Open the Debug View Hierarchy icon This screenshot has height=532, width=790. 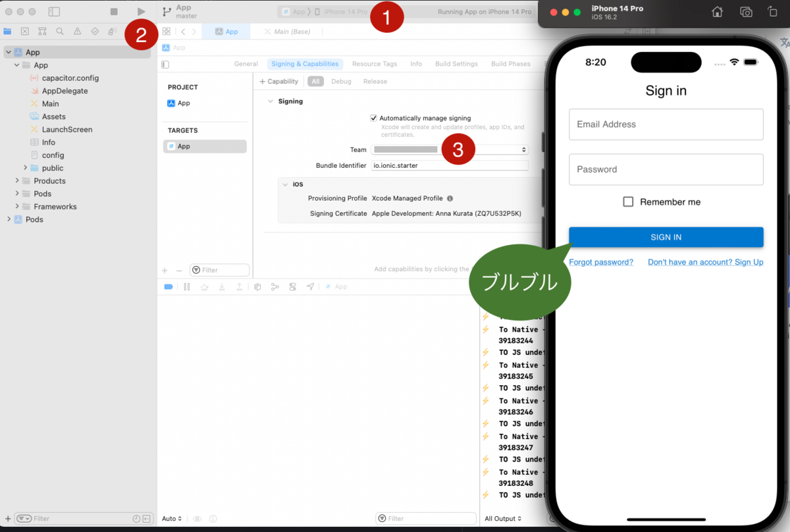coord(257,286)
